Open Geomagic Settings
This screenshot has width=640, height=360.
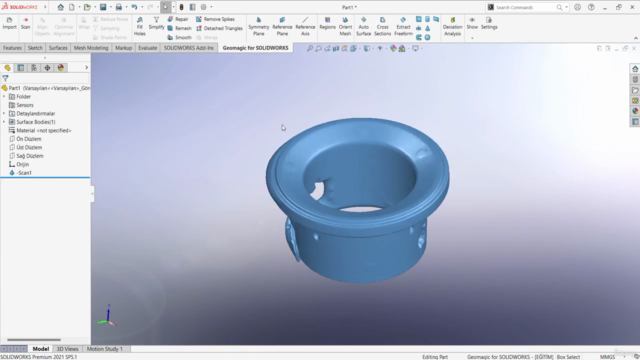[x=489, y=23]
